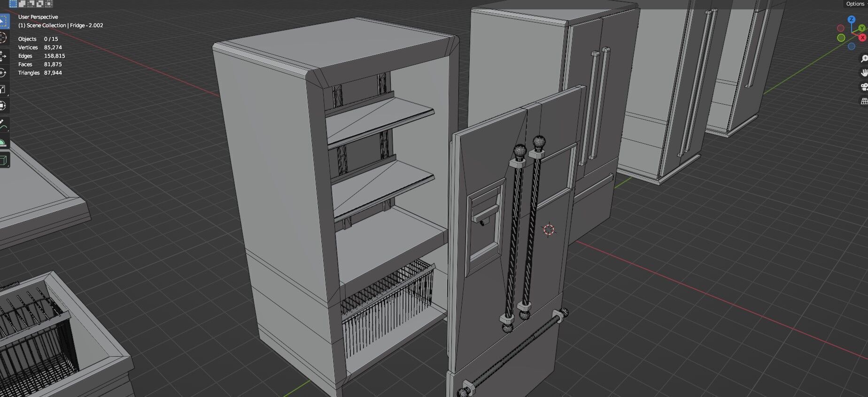The width and height of the screenshot is (868, 397).
Task: Click the Faces count '81,875'
Action: pos(53,64)
